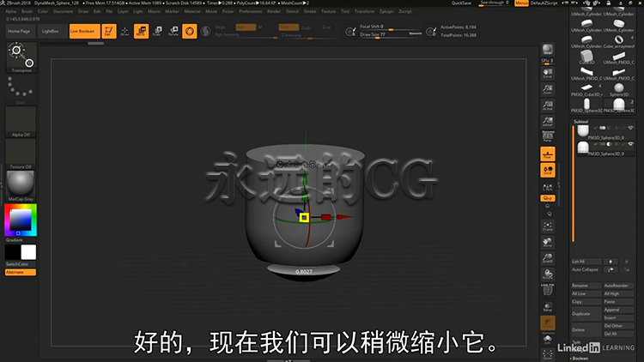Open the Brush menu
The height and width of the screenshot is (362, 644).
27,11
